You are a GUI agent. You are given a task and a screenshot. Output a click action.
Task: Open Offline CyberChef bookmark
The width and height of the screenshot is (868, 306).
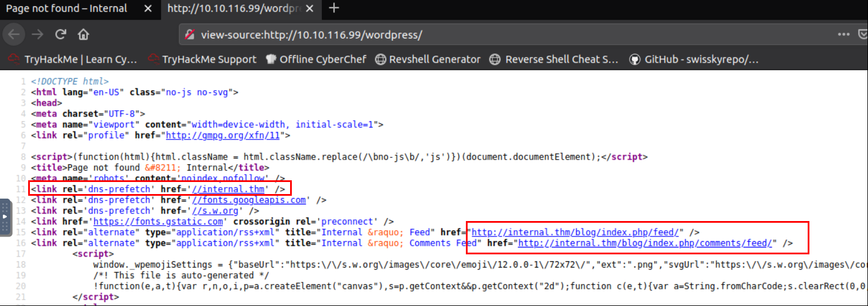[316, 59]
